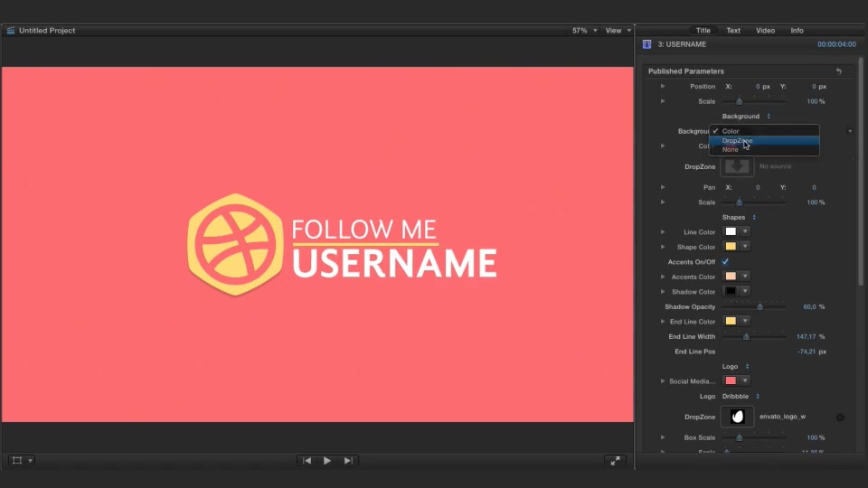The width and height of the screenshot is (868, 488).
Task: Toggle the Accents On/Off checkbox
Action: coord(725,262)
